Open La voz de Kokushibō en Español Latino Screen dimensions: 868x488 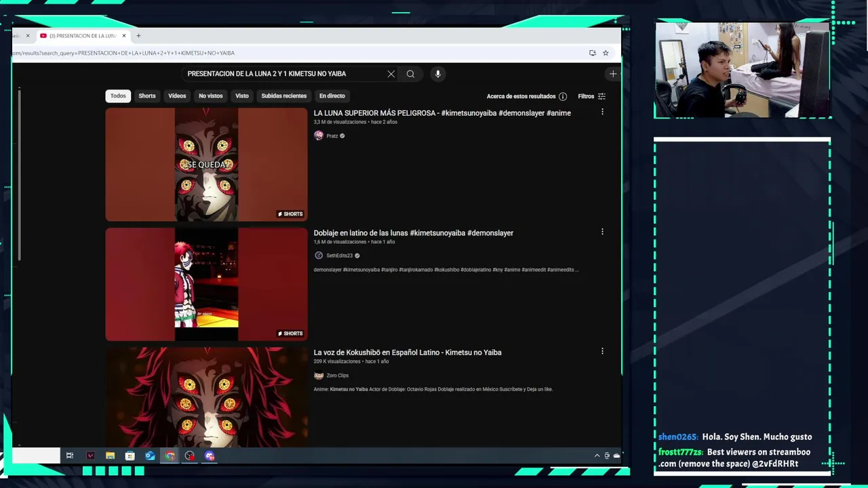408,352
